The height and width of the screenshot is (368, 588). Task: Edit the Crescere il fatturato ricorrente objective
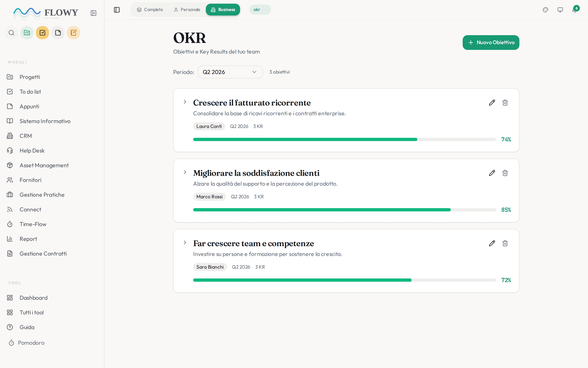(492, 103)
